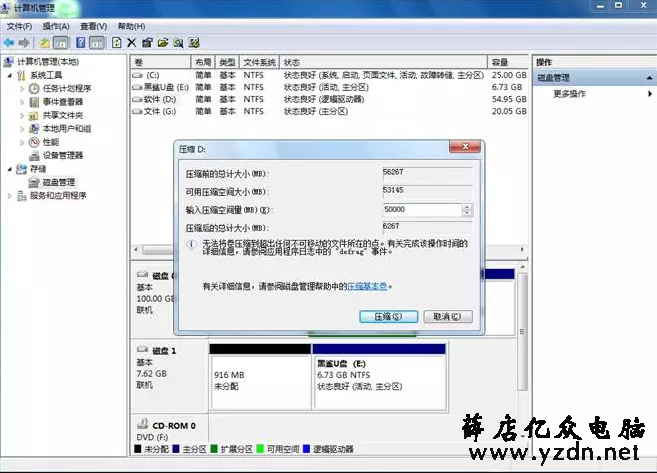
Task: Click the Properties icon in toolbar
Action: click(x=147, y=43)
